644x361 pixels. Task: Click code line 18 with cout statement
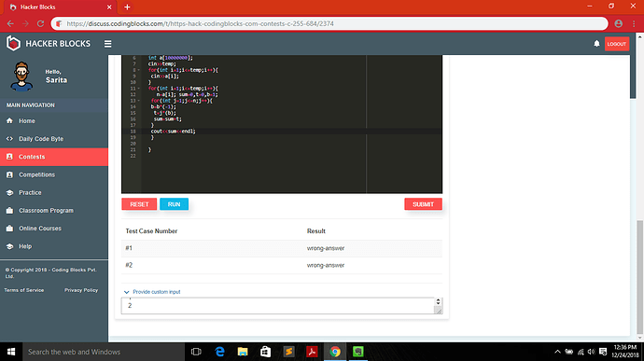(173, 132)
